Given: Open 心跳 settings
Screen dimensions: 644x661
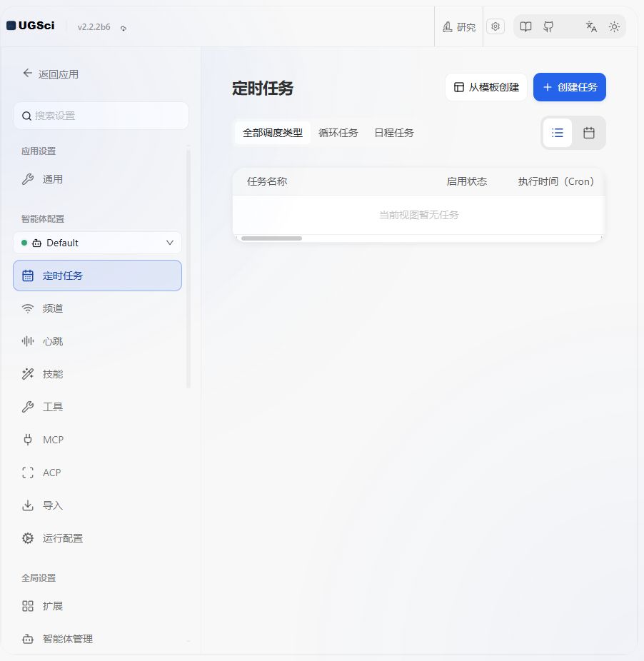Looking at the screenshot, I should [x=97, y=341].
